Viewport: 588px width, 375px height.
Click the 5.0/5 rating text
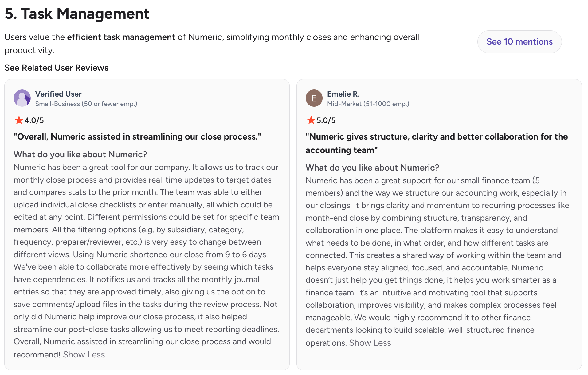326,120
